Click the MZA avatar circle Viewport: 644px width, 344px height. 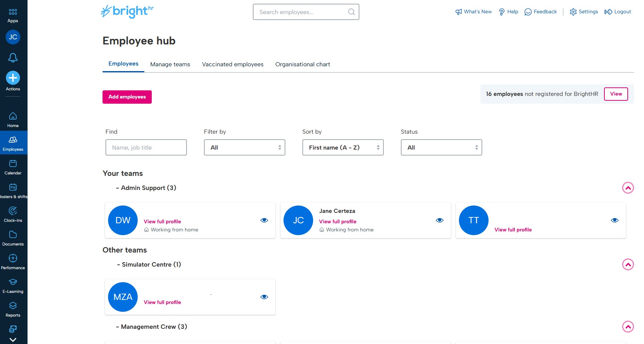click(123, 297)
